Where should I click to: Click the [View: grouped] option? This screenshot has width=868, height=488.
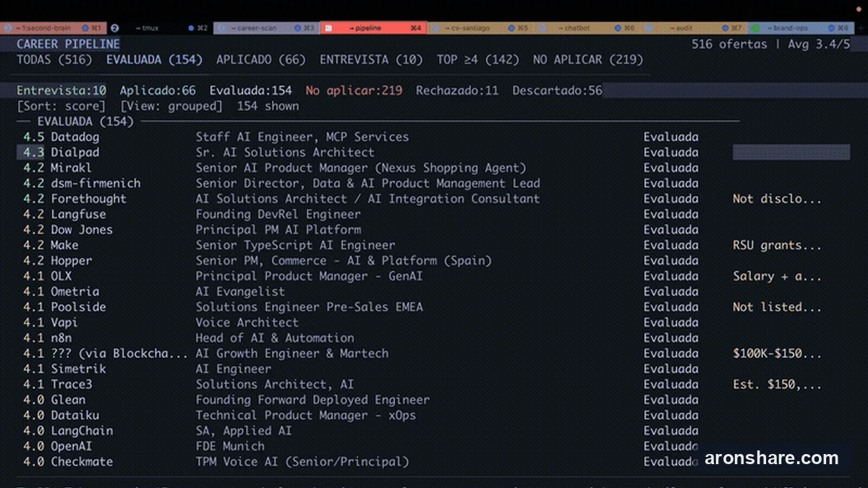click(171, 106)
